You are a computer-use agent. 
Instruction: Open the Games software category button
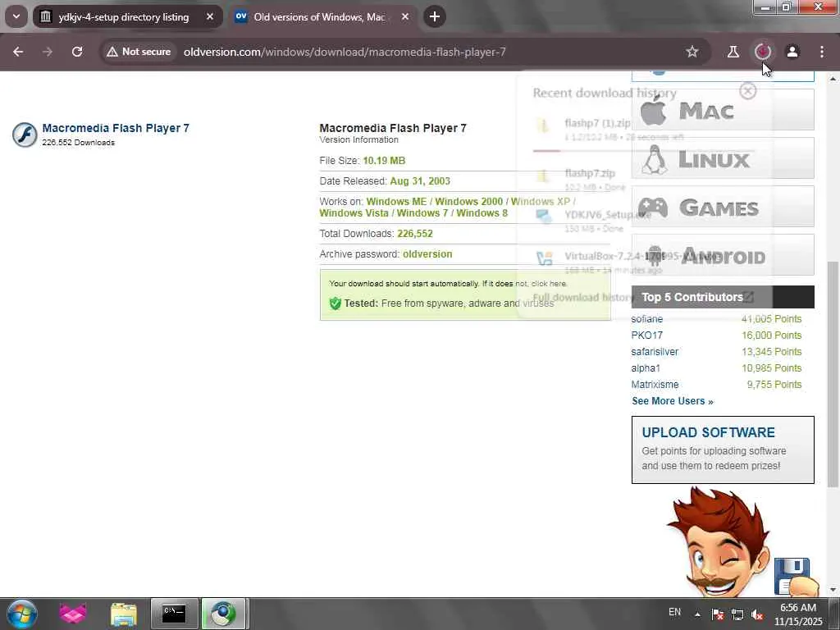(x=723, y=206)
